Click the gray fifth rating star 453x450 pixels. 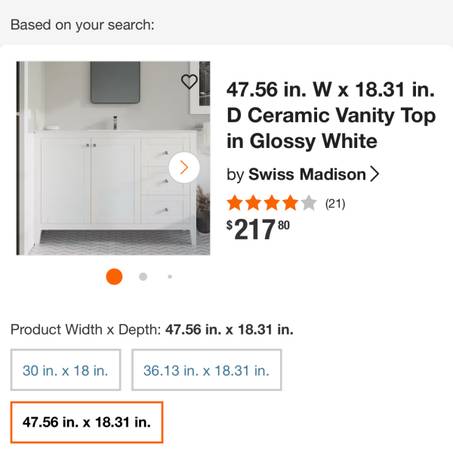click(309, 203)
